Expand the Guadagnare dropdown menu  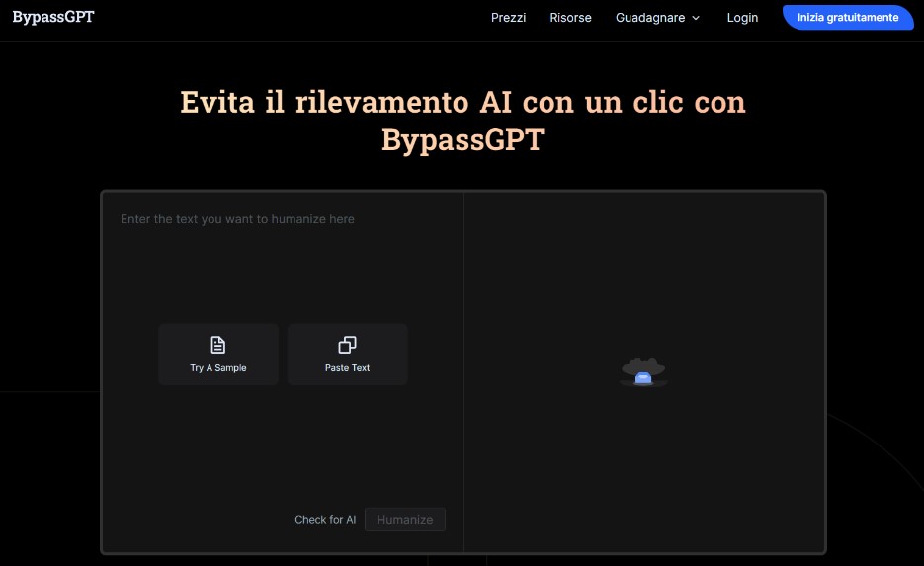pos(657,18)
